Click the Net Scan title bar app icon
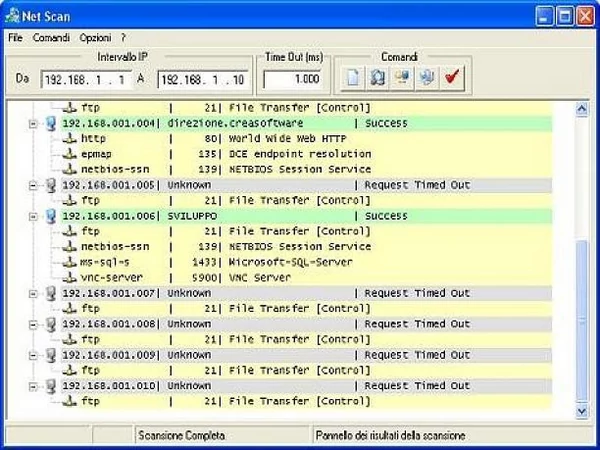This screenshot has width=600, height=450. pos(13,16)
